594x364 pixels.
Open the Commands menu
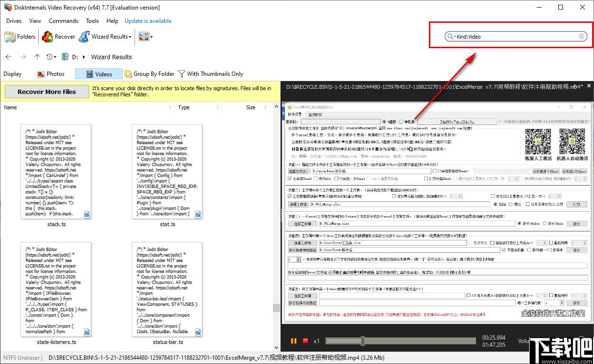tap(63, 21)
